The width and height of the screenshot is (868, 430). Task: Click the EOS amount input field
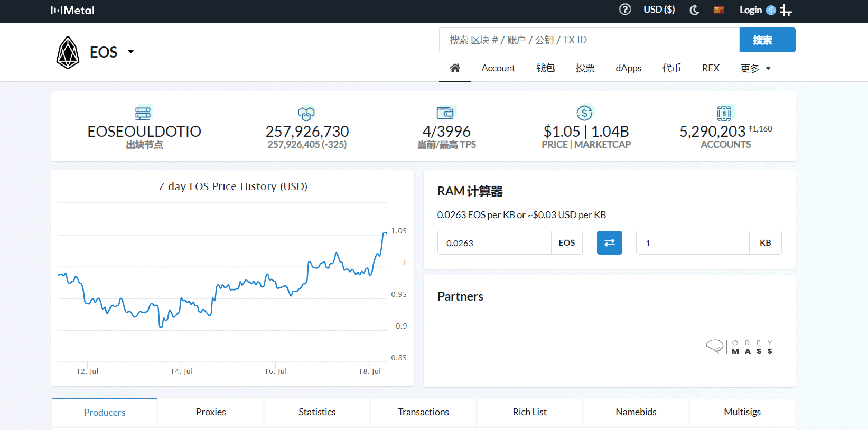point(494,243)
